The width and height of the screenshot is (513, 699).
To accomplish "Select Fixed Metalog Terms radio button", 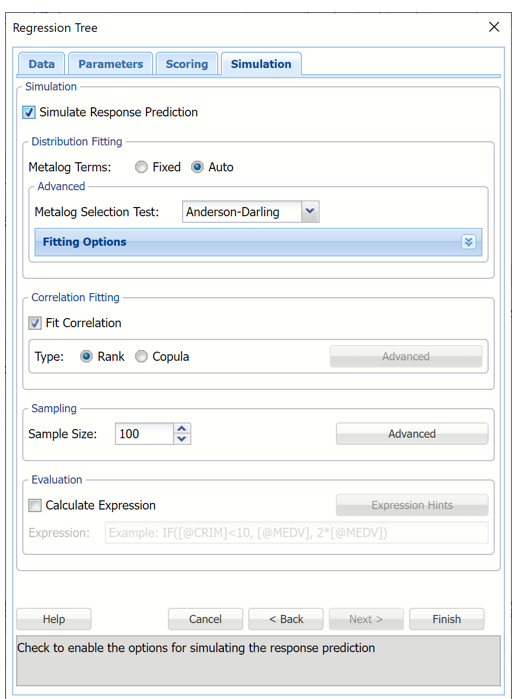I will 141,167.
